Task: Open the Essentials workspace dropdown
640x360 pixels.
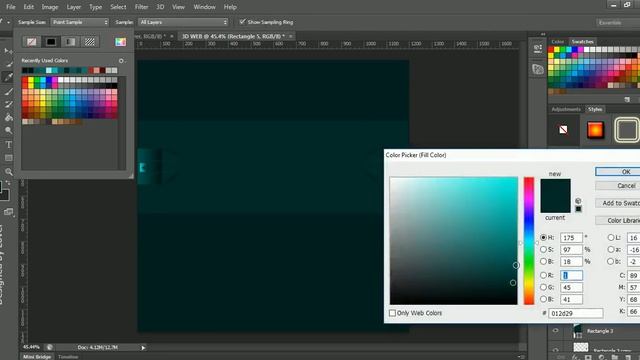Action: (618, 22)
